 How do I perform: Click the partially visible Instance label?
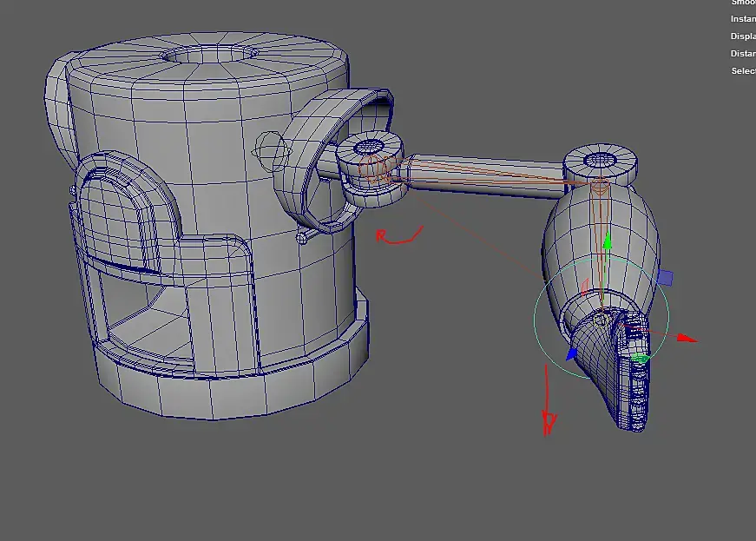(743, 19)
